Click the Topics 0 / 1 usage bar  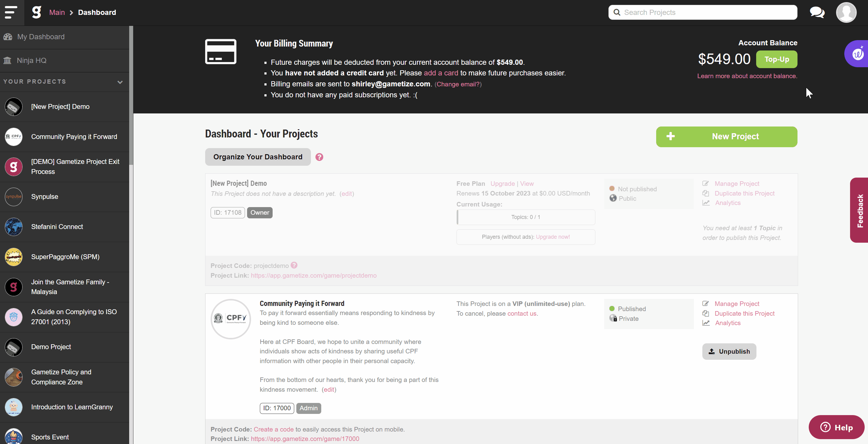[x=525, y=217]
